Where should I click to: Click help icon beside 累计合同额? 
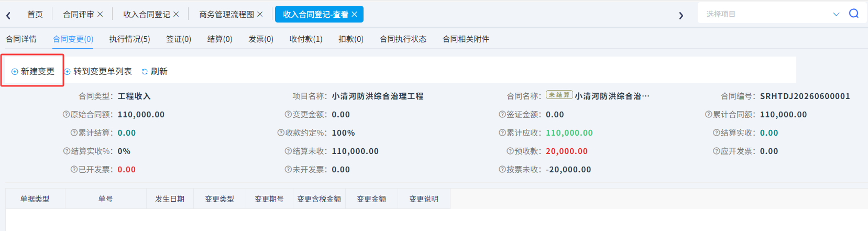coord(708,114)
